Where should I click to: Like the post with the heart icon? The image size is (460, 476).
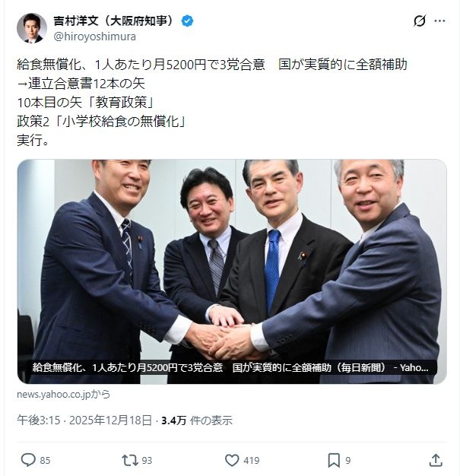(x=232, y=460)
